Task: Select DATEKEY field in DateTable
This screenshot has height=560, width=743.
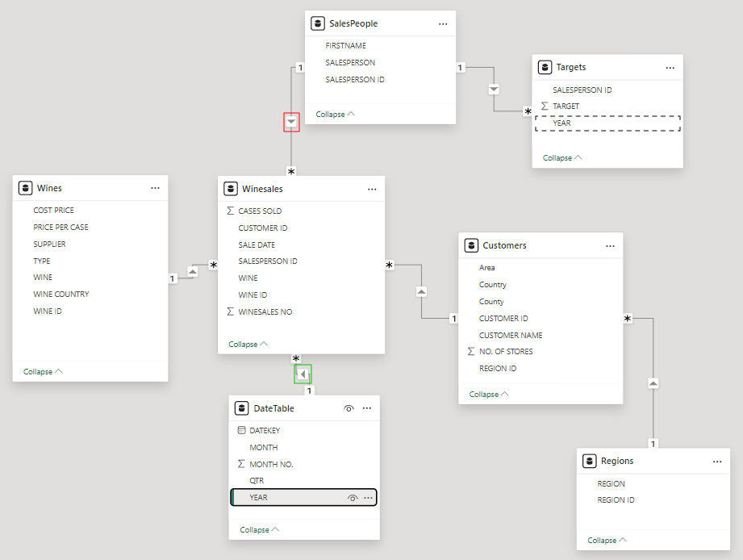Action: 265,431
